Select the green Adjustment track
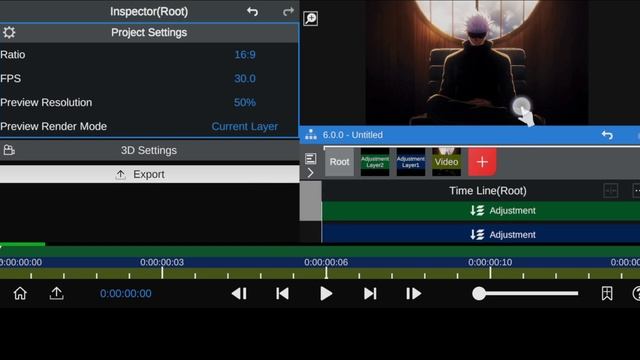 [481, 211]
